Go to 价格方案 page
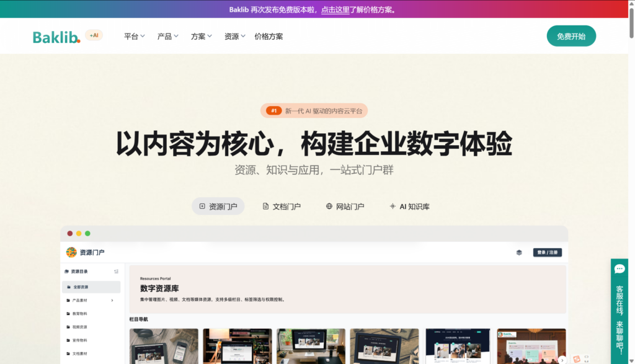 (269, 37)
